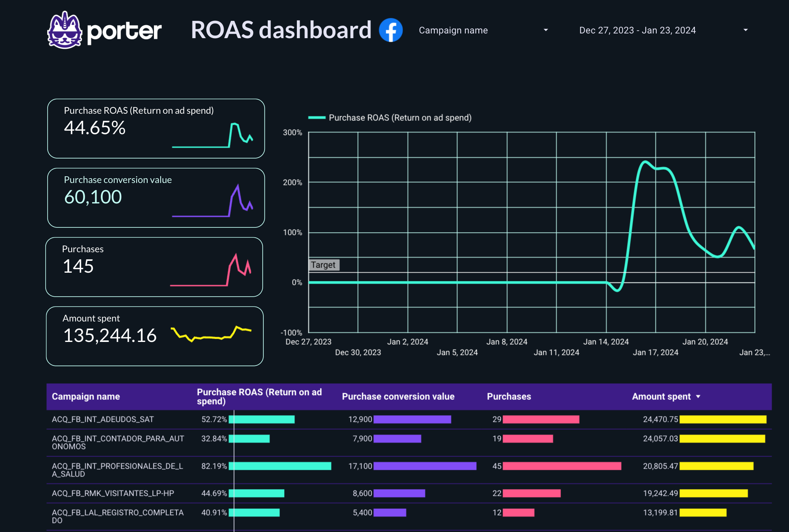Click the Purchase ROAS sparkline chart
This screenshot has height=532, width=789.
(x=213, y=136)
